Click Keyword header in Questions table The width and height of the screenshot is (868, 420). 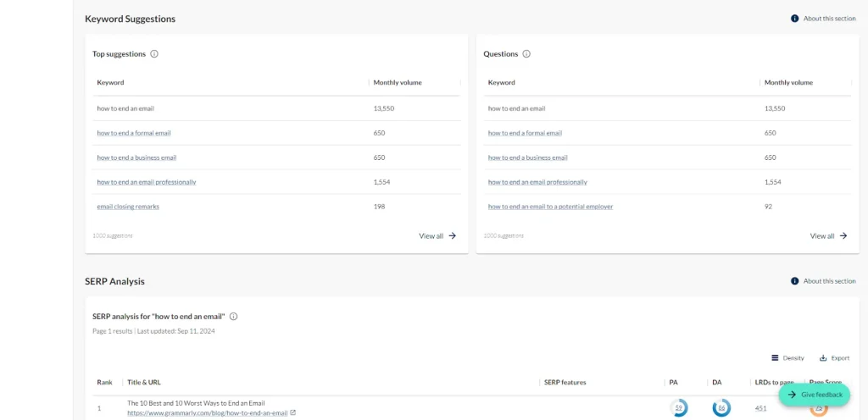[x=502, y=83]
